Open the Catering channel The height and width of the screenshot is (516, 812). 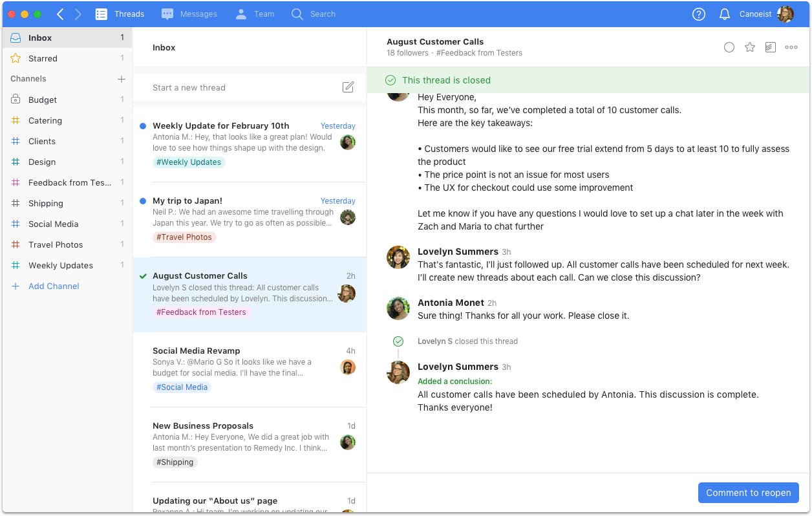67,120
